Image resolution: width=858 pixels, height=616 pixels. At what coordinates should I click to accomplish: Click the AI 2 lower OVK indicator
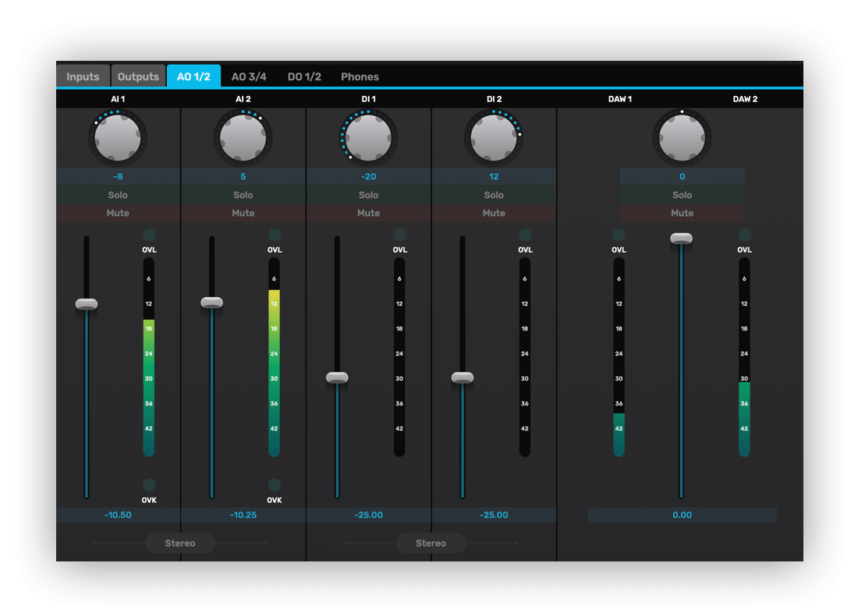click(x=275, y=485)
